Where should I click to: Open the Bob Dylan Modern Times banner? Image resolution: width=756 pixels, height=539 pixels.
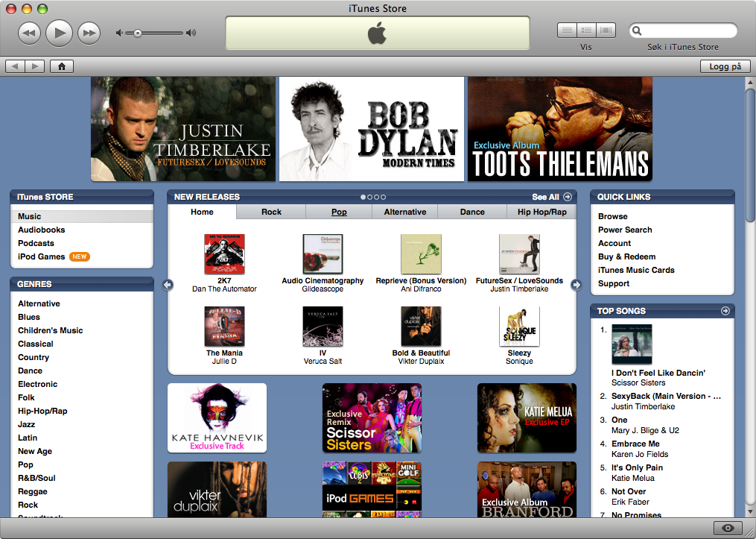(372, 129)
